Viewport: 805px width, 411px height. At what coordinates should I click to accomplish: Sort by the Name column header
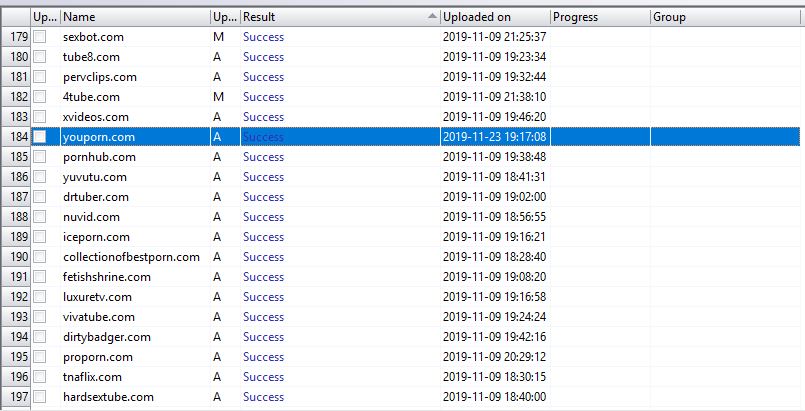point(136,17)
